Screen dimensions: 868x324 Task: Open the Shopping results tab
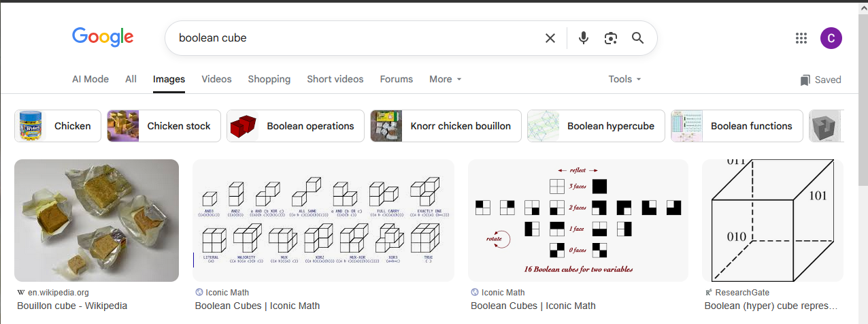(x=269, y=79)
